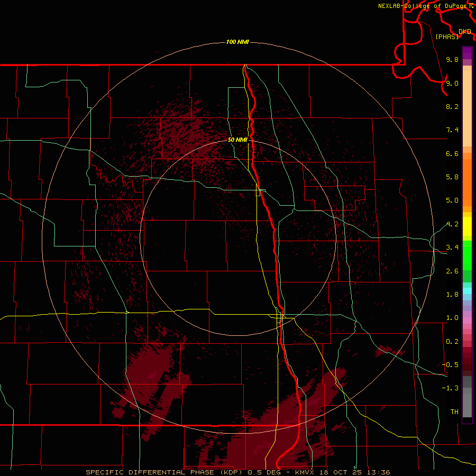This screenshot has width=476, height=476.
Task: Click the SPECIFIC DIFFERENTIAL PHASE (KDP) caption text
Action: pos(165,472)
